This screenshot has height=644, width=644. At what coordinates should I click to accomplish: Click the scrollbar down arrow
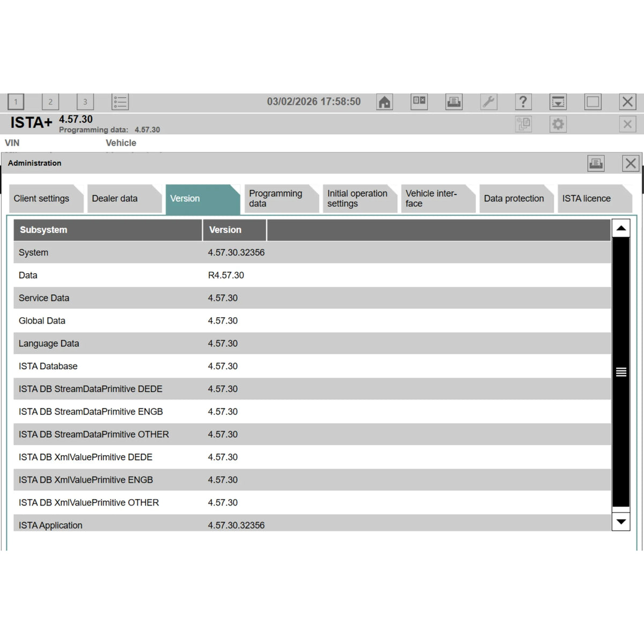(621, 521)
